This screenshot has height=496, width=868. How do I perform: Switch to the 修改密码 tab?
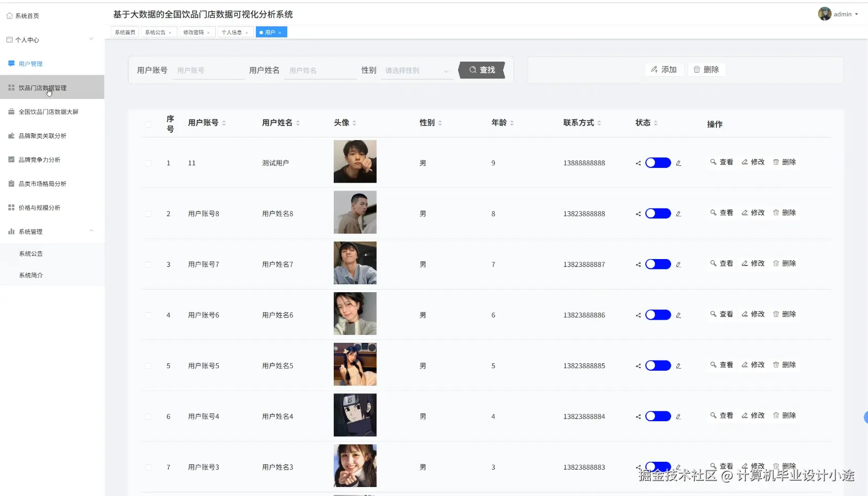(194, 32)
